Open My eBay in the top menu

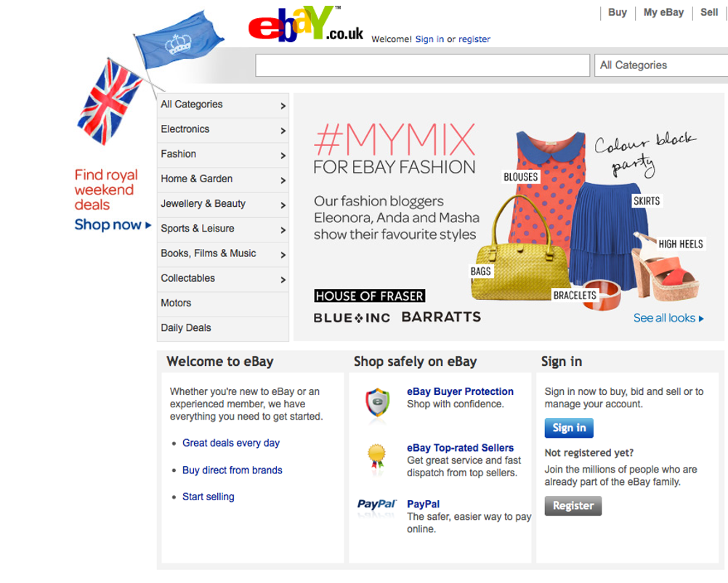pyautogui.click(x=663, y=12)
